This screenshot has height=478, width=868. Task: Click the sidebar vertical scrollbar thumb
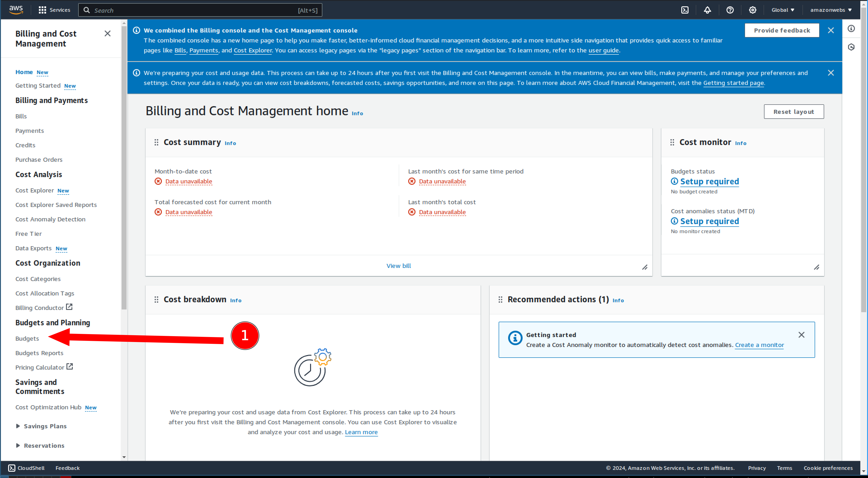pos(124,167)
